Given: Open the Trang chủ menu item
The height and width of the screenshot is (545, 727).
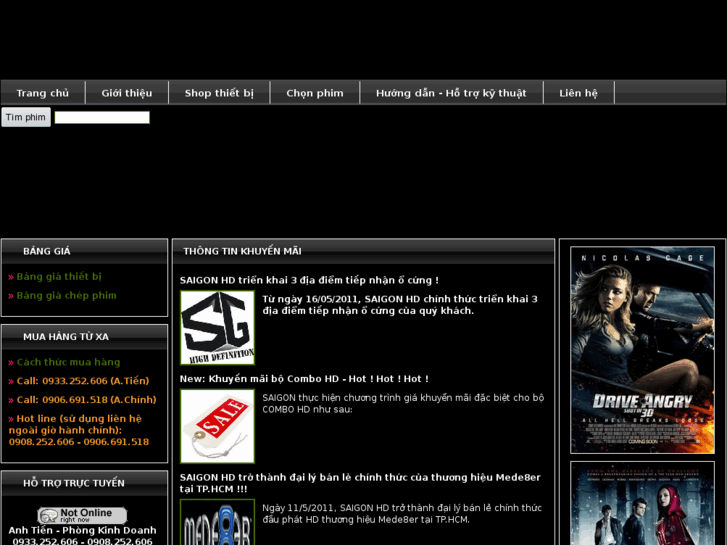Looking at the screenshot, I should 43,93.
